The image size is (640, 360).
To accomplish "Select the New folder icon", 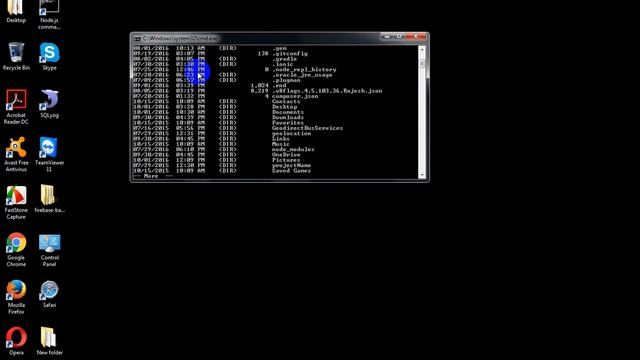I will [x=49, y=341].
